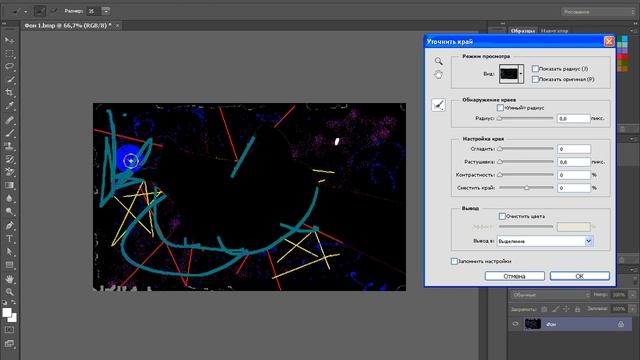640x360 pixels.
Task: Select the Pen tool
Action: pyautogui.click(x=9, y=225)
